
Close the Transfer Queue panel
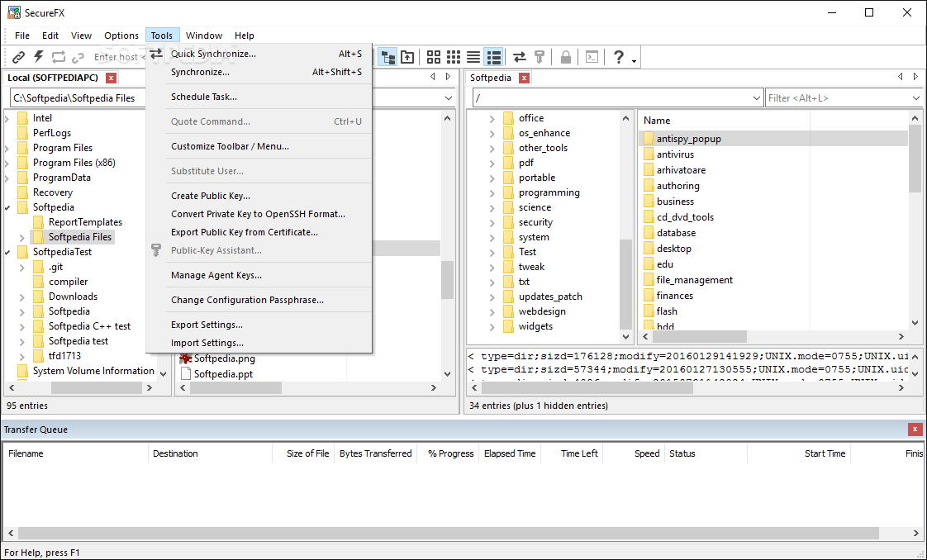pyautogui.click(x=915, y=429)
